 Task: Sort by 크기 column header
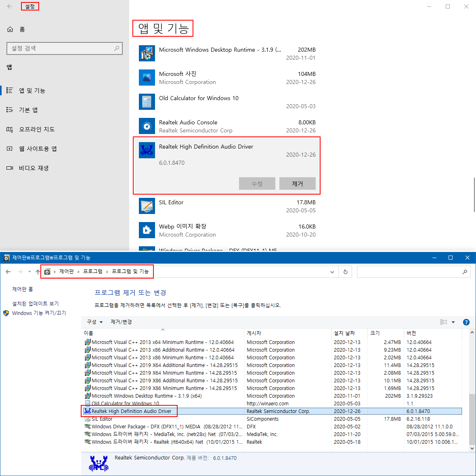click(x=386, y=333)
